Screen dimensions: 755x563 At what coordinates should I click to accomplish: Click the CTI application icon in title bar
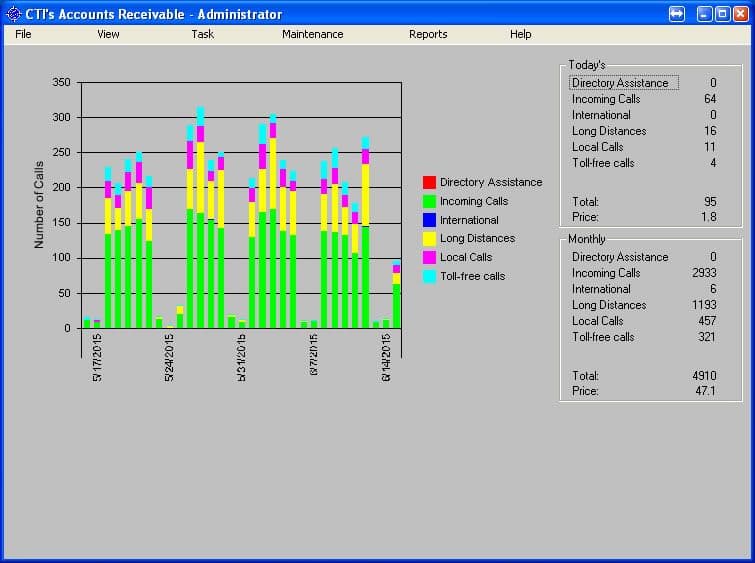coord(13,14)
